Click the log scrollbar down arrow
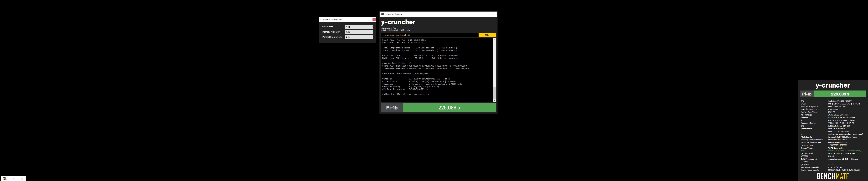 (x=494, y=100)
